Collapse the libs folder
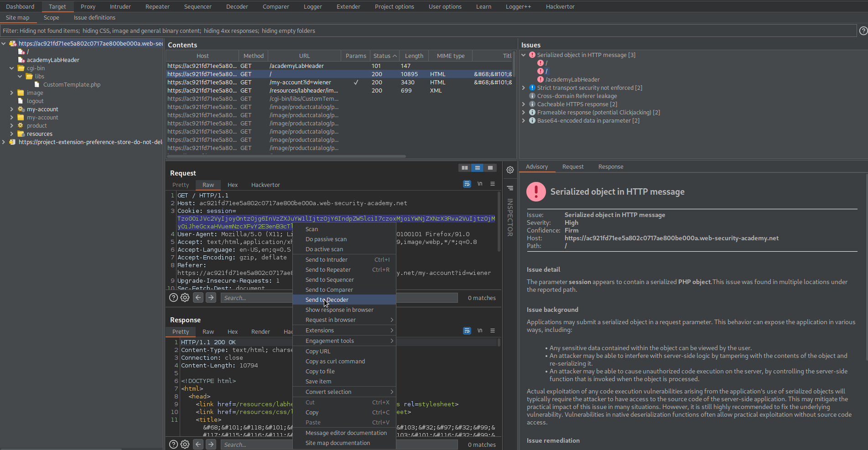This screenshot has height=450, width=868. [x=20, y=76]
